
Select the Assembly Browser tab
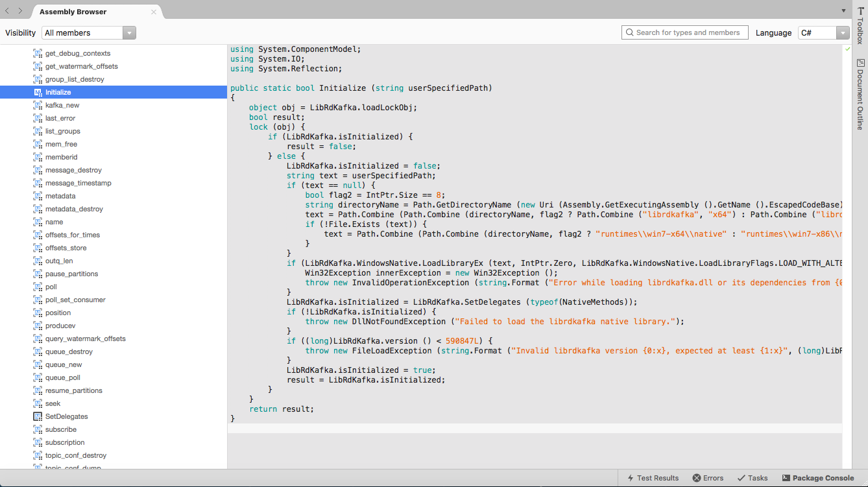(x=96, y=12)
